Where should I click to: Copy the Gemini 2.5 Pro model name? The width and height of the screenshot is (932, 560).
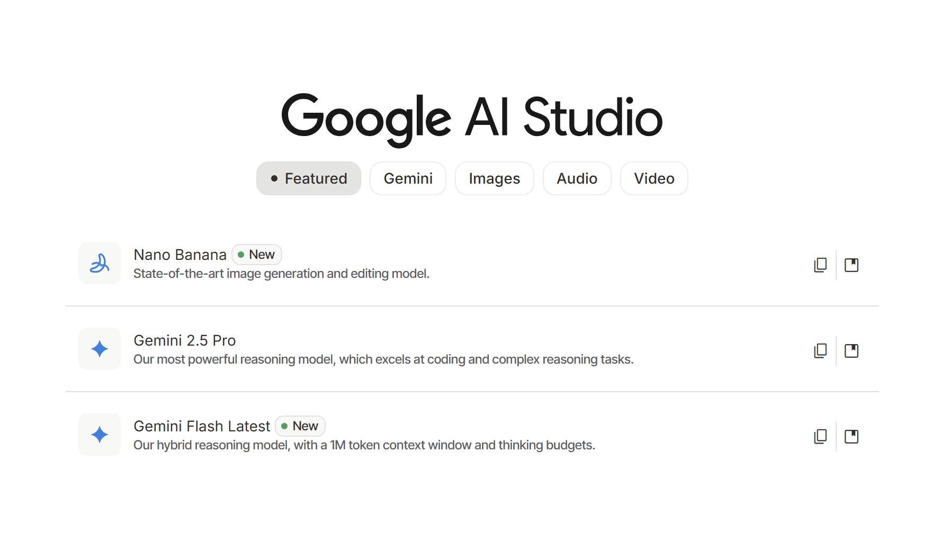tap(820, 350)
